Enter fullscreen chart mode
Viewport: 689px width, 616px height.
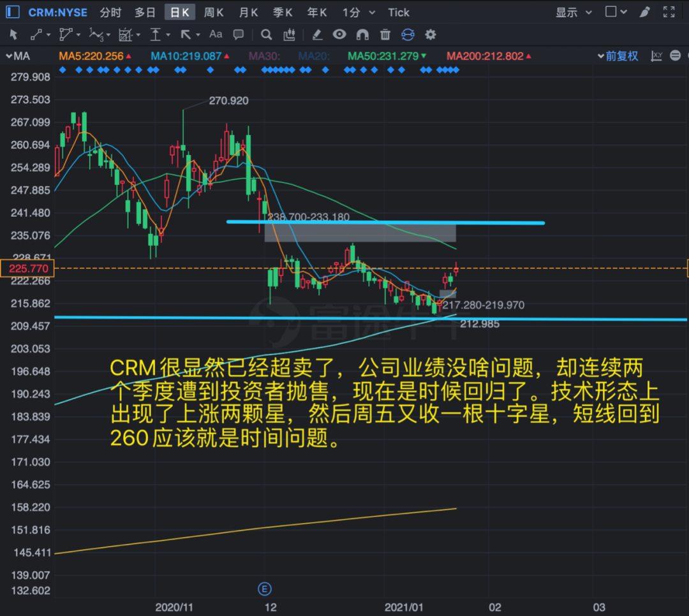click(x=669, y=12)
